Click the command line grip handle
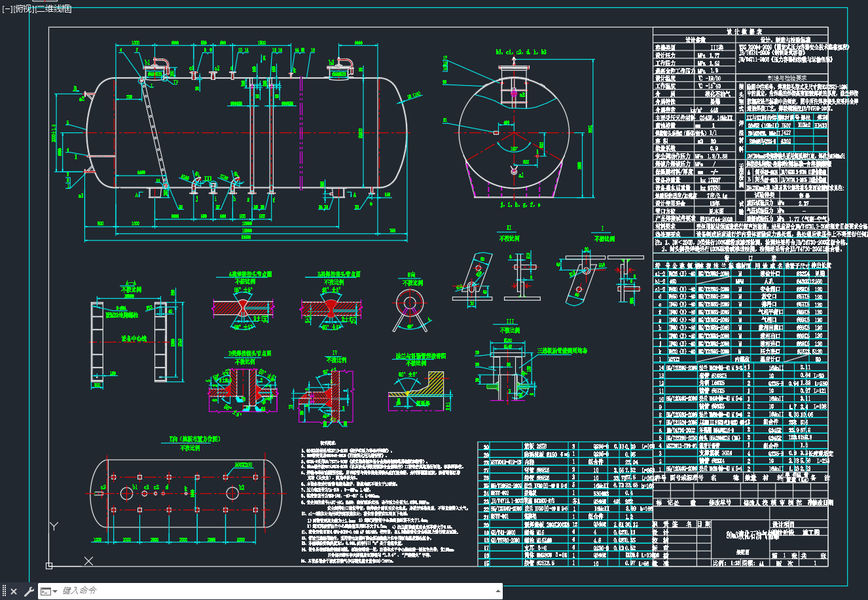868x600 pixels. pos(4,591)
